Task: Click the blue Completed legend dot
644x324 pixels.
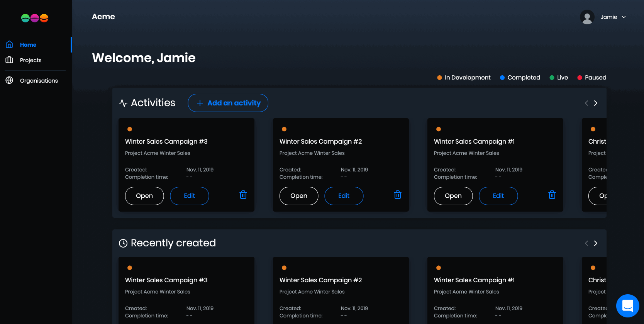Action: pos(502,78)
